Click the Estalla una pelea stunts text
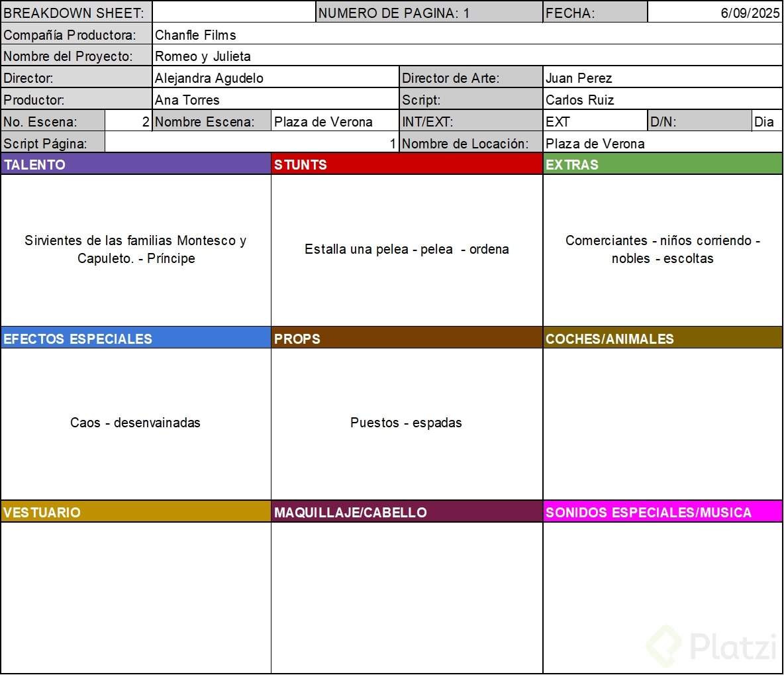784x675 pixels. tap(407, 249)
